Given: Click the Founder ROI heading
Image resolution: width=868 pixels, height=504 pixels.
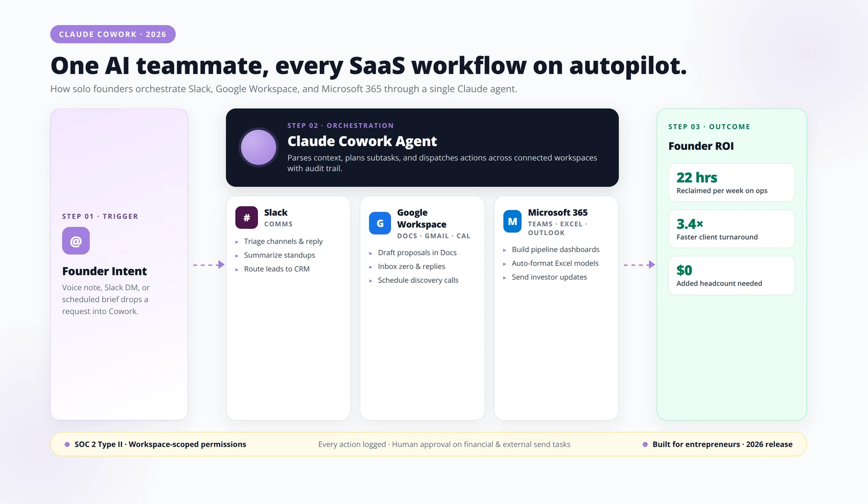Looking at the screenshot, I should (701, 146).
